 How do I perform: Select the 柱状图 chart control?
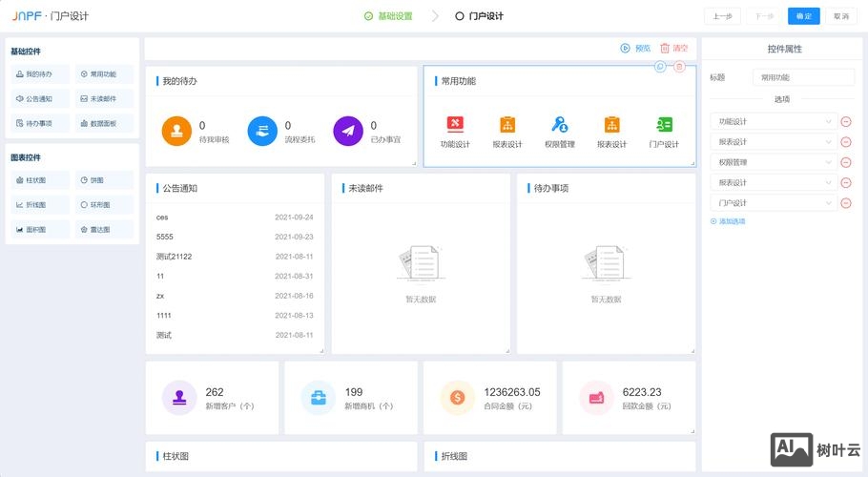(40, 180)
